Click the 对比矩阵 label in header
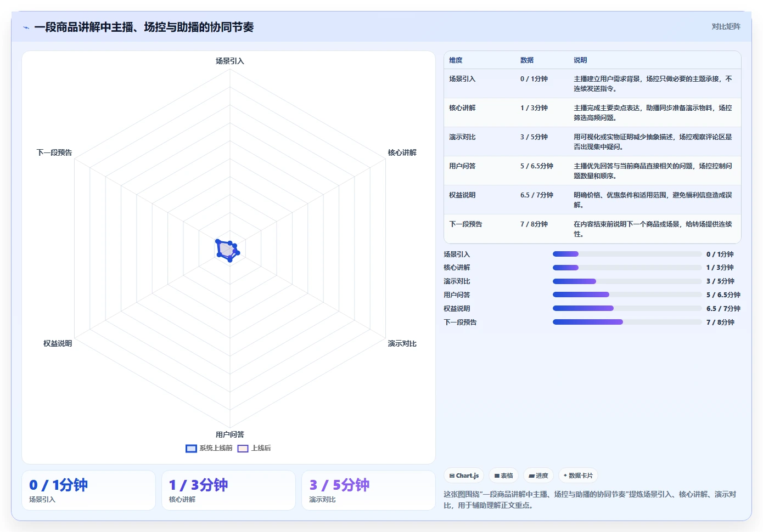The width and height of the screenshot is (763, 532). coord(726,26)
